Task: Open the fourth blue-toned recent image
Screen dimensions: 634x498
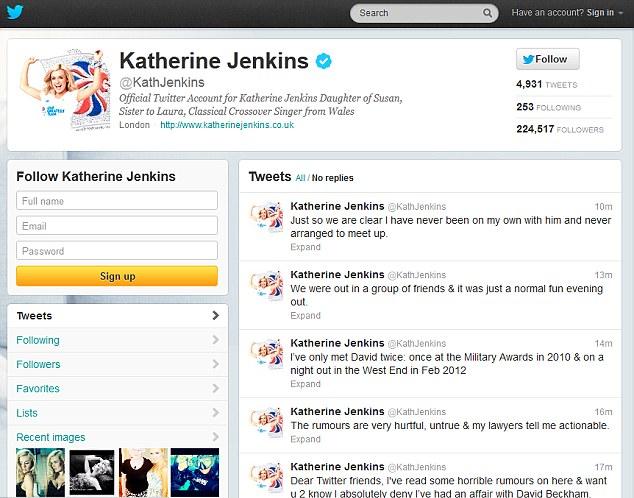Action: (195, 472)
